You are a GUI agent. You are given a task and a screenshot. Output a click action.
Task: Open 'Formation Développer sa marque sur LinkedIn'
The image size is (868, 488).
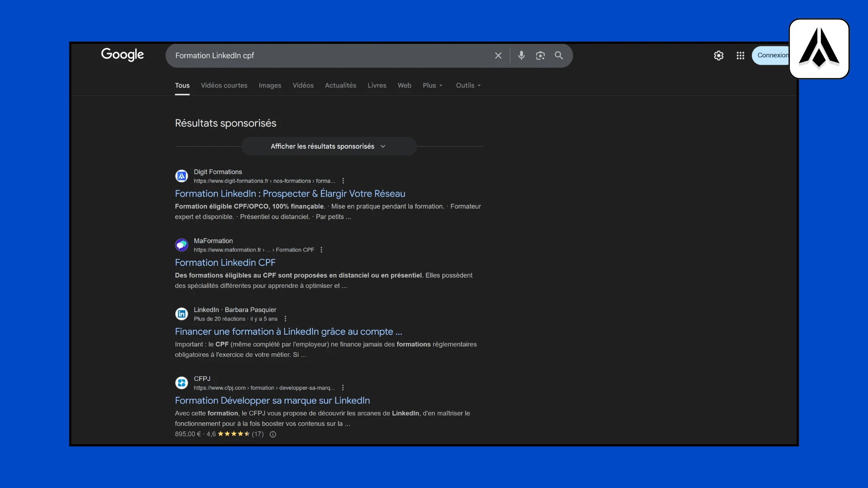(272, 400)
